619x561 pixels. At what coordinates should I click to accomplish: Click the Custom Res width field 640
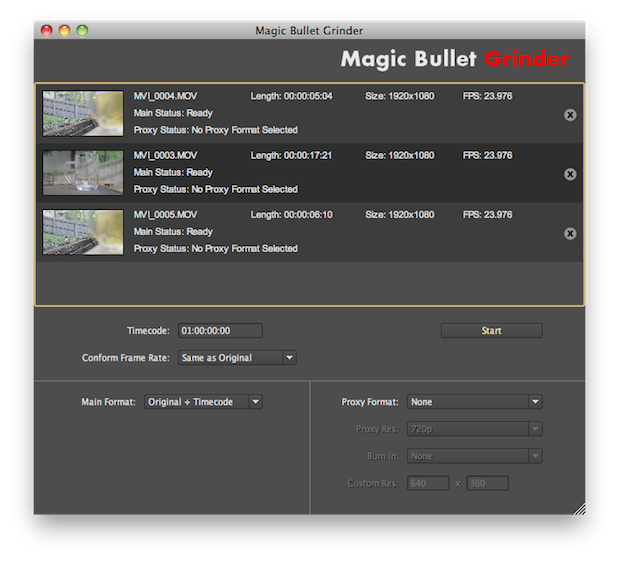(x=428, y=483)
